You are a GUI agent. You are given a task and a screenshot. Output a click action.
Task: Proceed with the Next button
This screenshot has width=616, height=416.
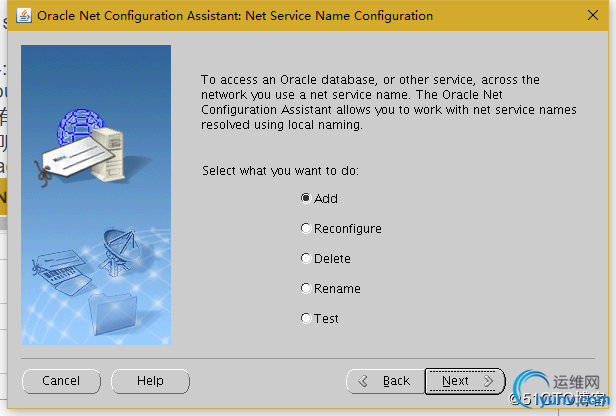(x=465, y=381)
